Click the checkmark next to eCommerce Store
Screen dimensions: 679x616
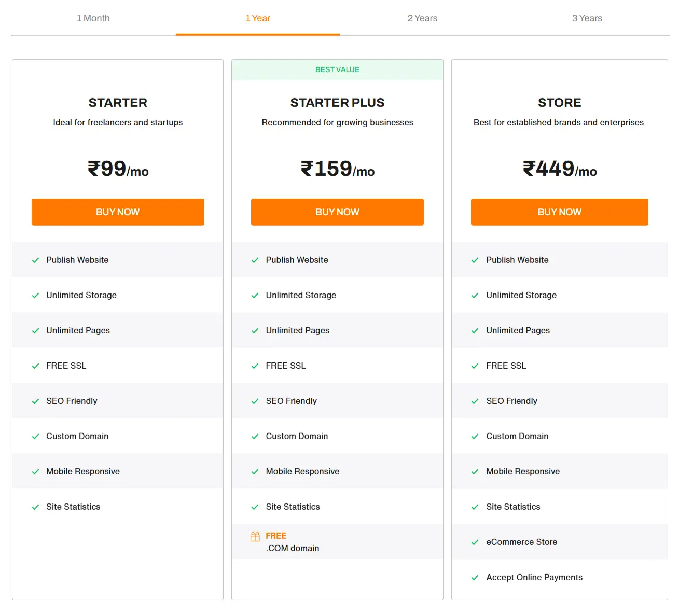pyautogui.click(x=475, y=542)
